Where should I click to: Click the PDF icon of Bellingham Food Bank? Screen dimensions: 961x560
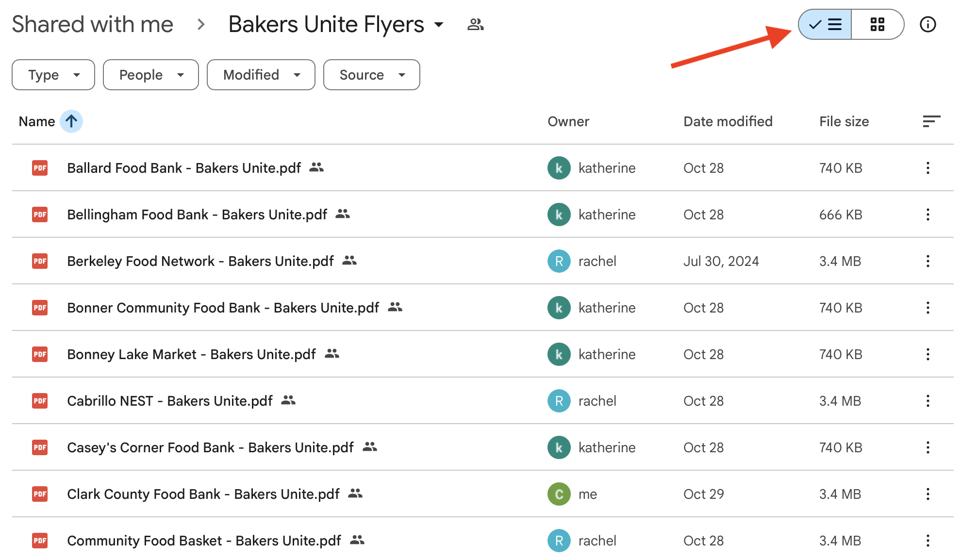click(x=40, y=214)
